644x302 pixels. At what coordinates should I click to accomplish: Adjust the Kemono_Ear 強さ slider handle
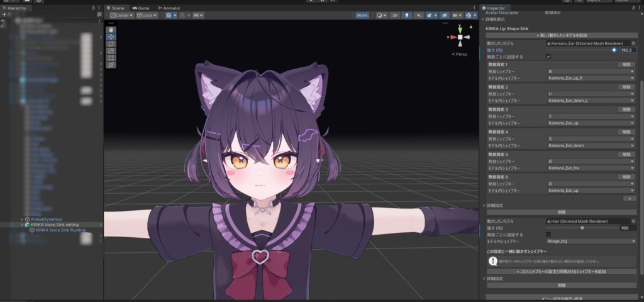click(614, 50)
